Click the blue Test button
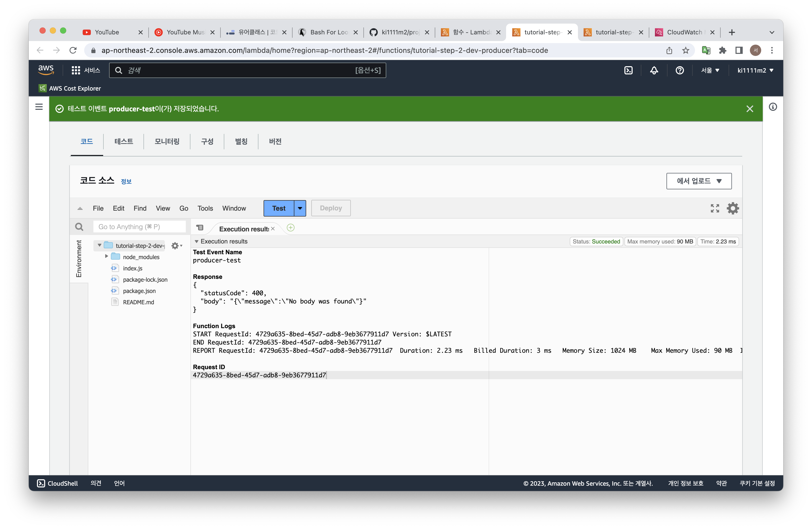 pyautogui.click(x=279, y=208)
